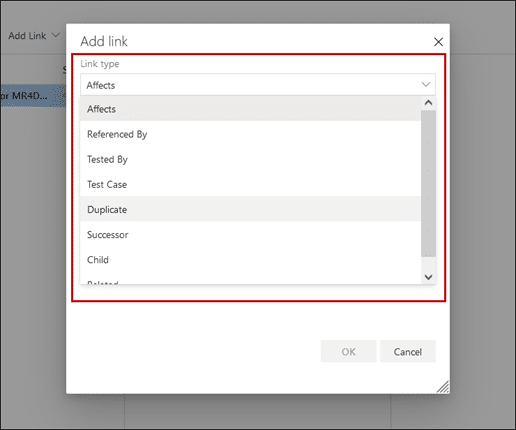Click the Cancel button
516x430 pixels.
coord(408,351)
